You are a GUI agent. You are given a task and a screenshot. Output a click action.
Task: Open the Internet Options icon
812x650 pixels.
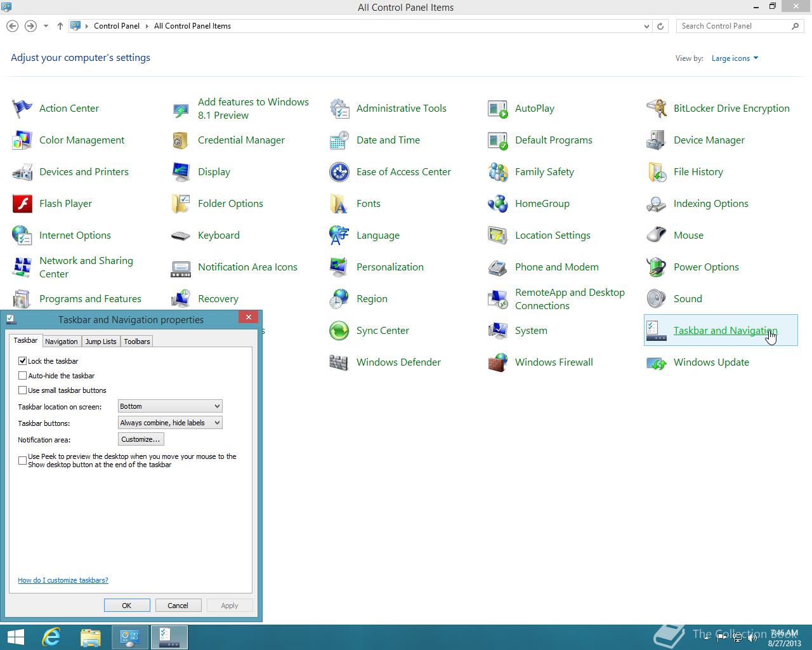22,235
